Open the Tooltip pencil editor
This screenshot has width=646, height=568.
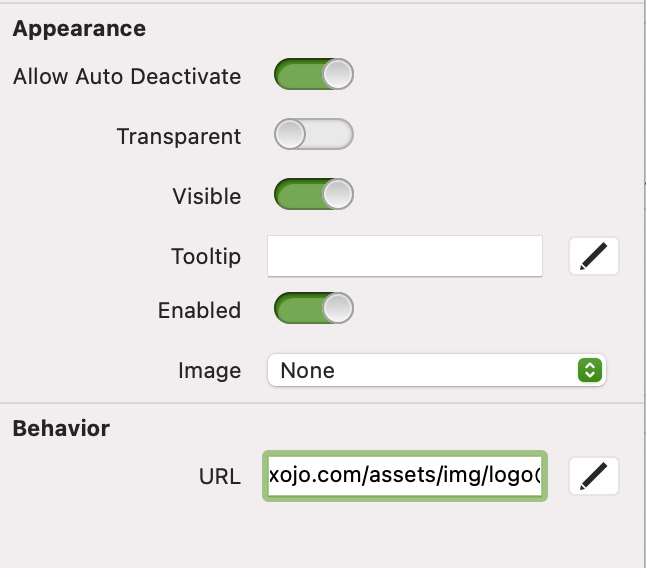click(594, 256)
